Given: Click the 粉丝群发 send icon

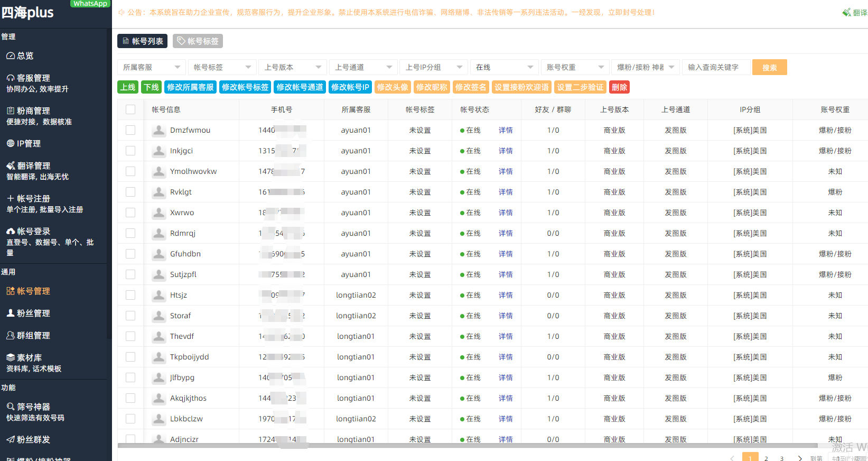Looking at the screenshot, I should (x=10, y=439).
